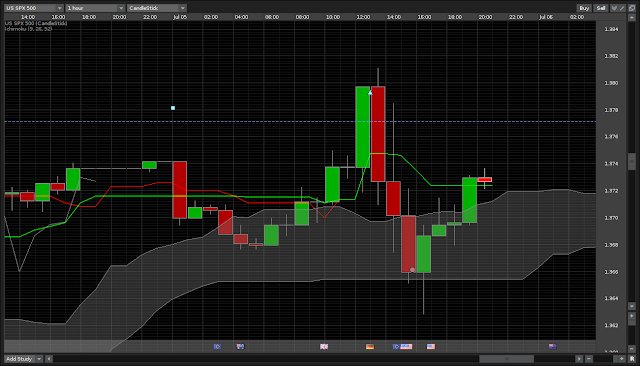The width and height of the screenshot is (640, 366).
Task: Click the US flag event near 16:00
Action: pyautogui.click(x=431, y=346)
